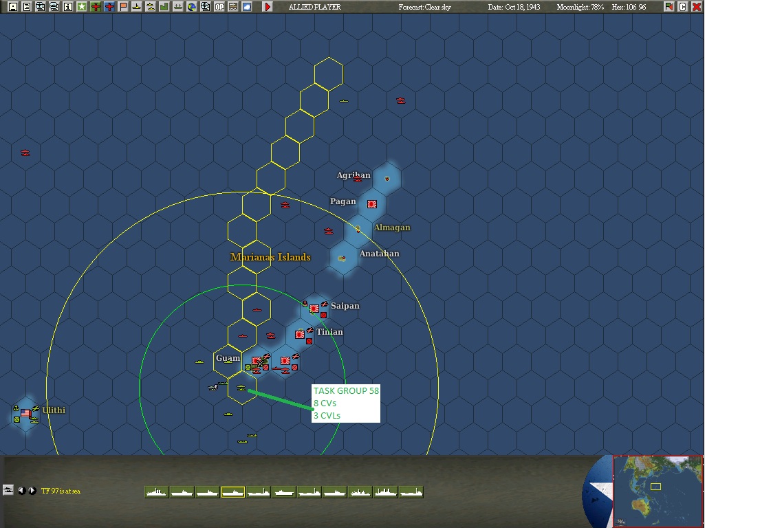Select the first ship silhouette in TF bar
Viewport: 782px width, 532px height.
pos(157,493)
